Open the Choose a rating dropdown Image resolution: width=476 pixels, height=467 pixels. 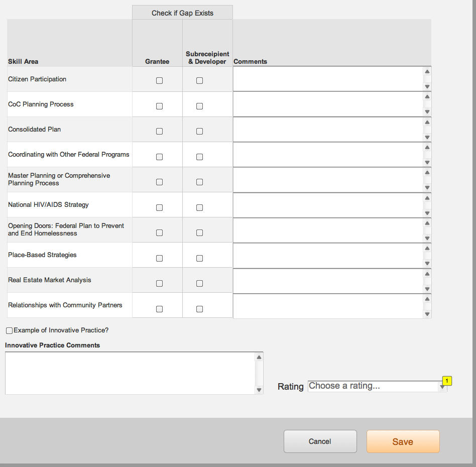(377, 386)
